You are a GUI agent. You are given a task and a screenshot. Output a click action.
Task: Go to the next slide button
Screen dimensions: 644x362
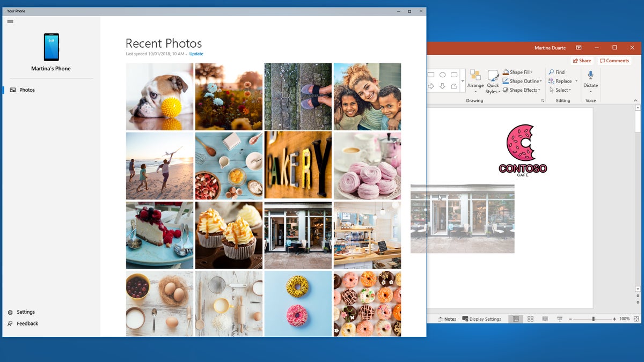point(638,303)
